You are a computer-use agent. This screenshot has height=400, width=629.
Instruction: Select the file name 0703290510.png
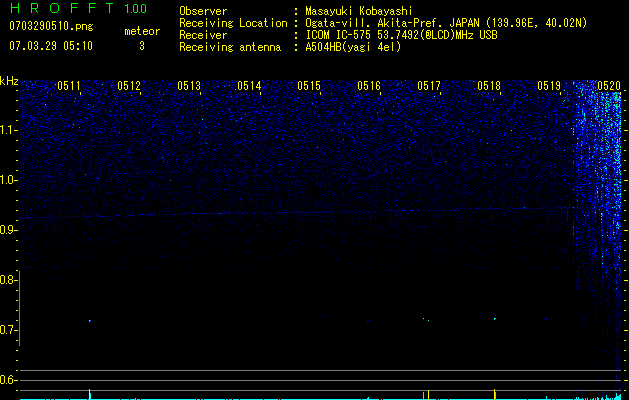[x=51, y=26]
